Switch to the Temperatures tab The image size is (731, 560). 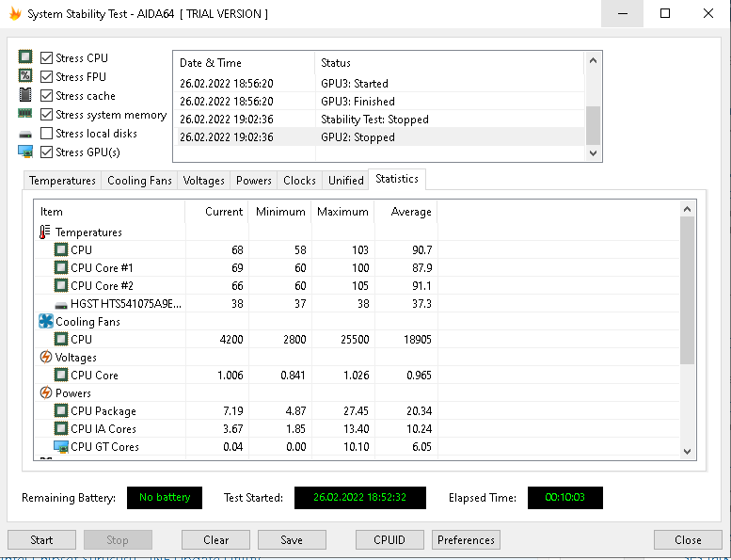62,181
